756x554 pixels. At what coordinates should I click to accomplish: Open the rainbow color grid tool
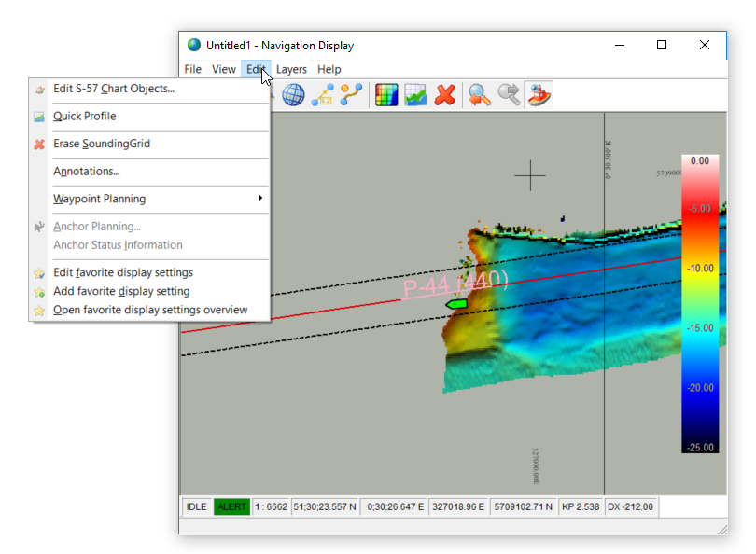pyautogui.click(x=385, y=94)
